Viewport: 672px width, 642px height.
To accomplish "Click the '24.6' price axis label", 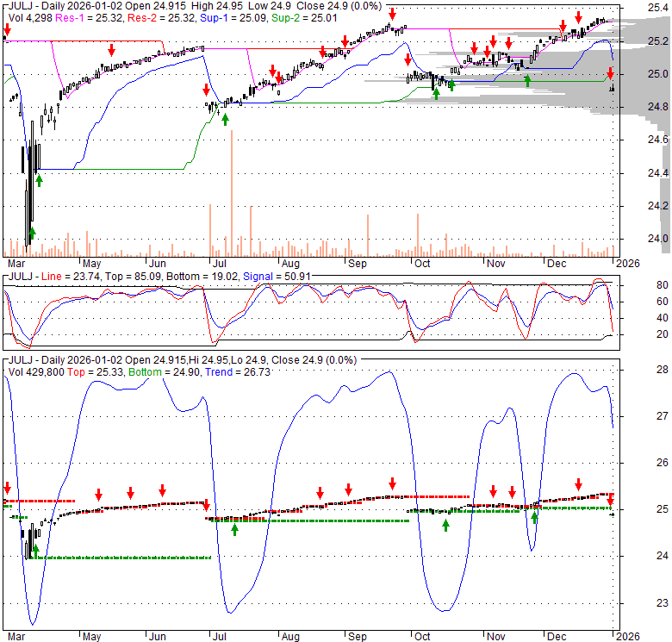I will click(x=657, y=140).
